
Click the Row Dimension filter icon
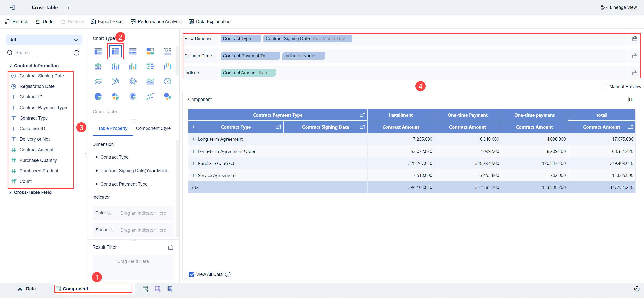click(635, 39)
